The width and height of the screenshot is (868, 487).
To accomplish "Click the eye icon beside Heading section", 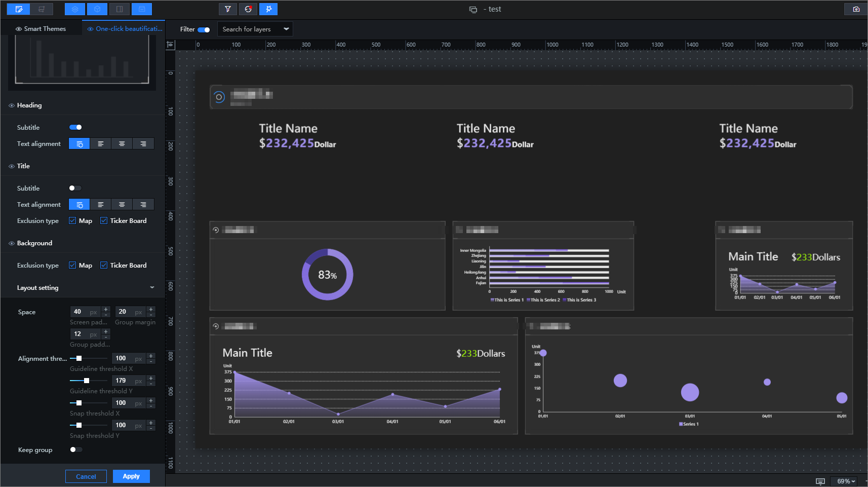I will pyautogui.click(x=12, y=105).
